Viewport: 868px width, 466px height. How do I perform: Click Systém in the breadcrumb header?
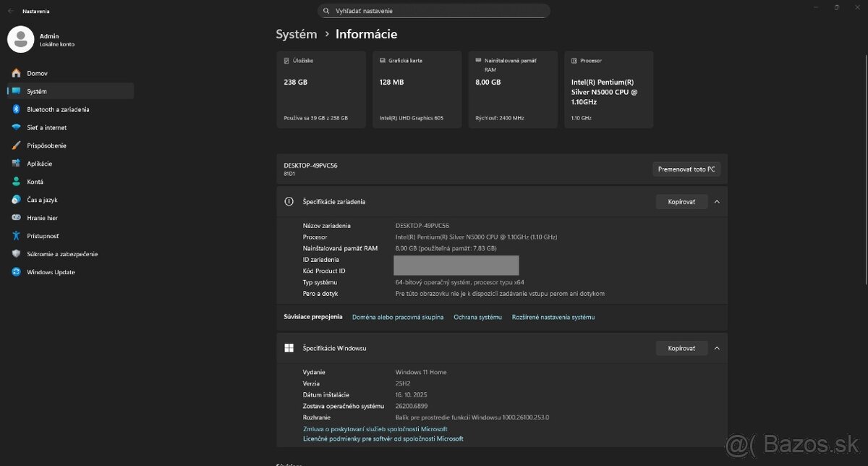coord(295,33)
